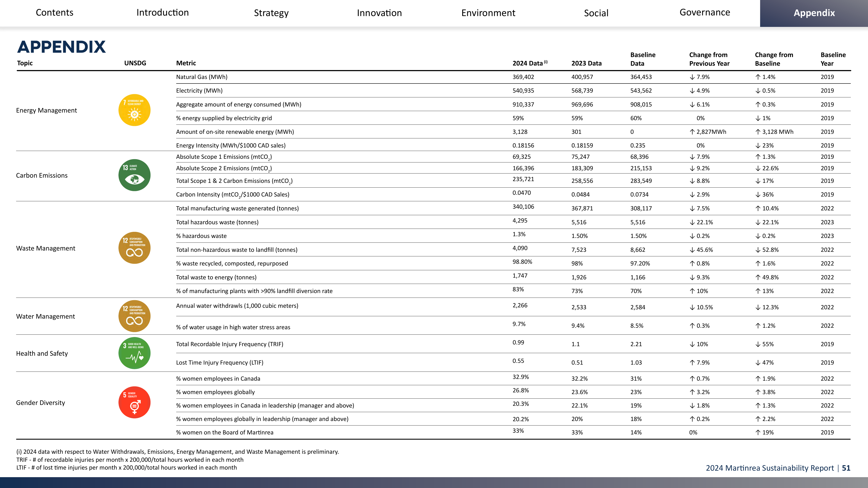This screenshot has width=868, height=488.
Task: Click the active Appendix tab
Action: point(814,13)
